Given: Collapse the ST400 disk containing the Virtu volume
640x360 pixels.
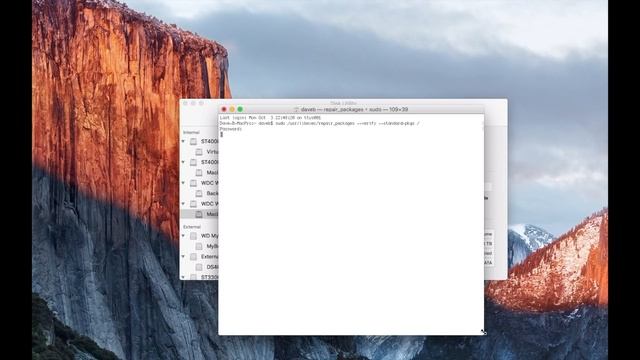Looking at the screenshot, I should point(183,141).
